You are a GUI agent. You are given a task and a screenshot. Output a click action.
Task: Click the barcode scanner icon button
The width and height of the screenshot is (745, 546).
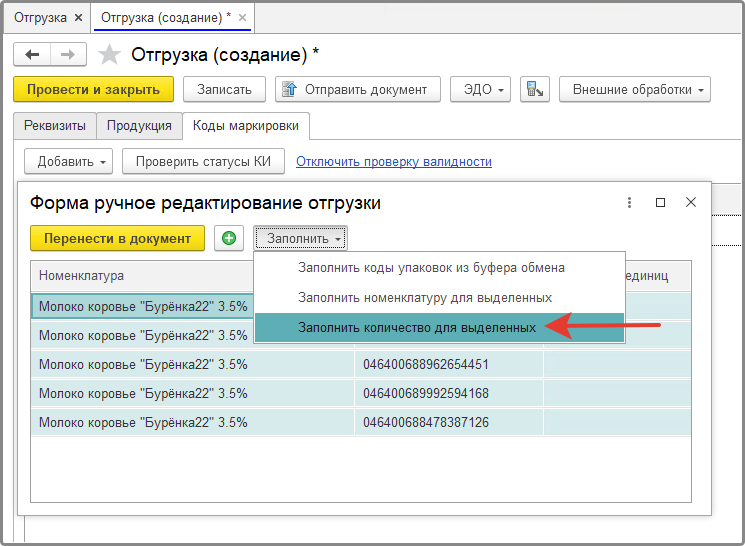coord(535,89)
